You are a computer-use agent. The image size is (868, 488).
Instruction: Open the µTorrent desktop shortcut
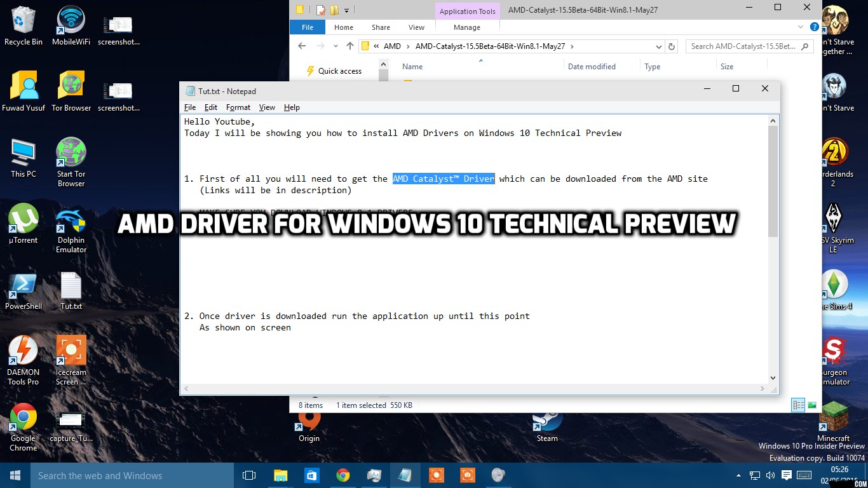point(24,224)
